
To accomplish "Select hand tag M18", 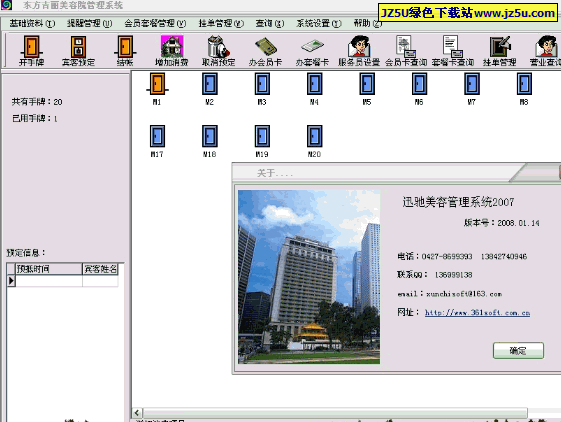I will point(210,141).
